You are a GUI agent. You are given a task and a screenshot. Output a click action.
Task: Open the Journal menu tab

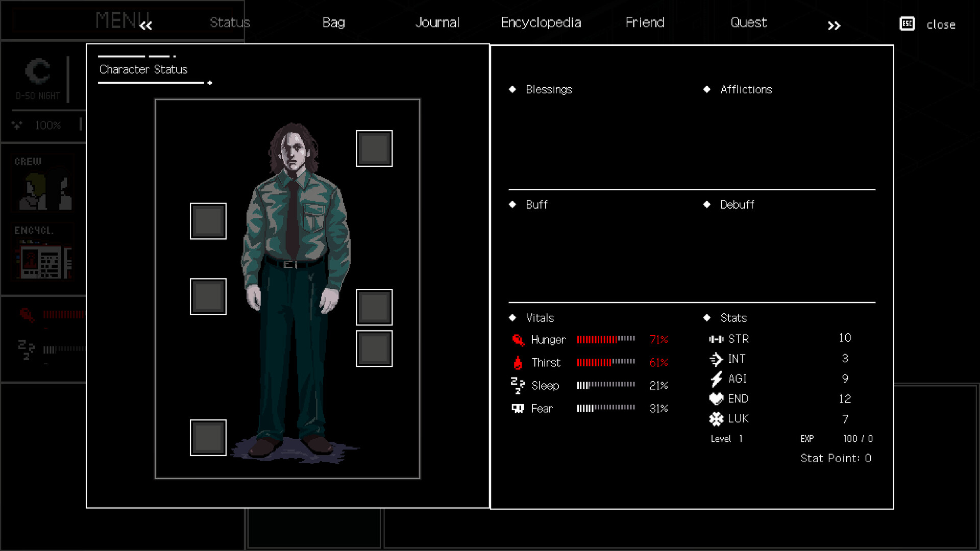438,22
